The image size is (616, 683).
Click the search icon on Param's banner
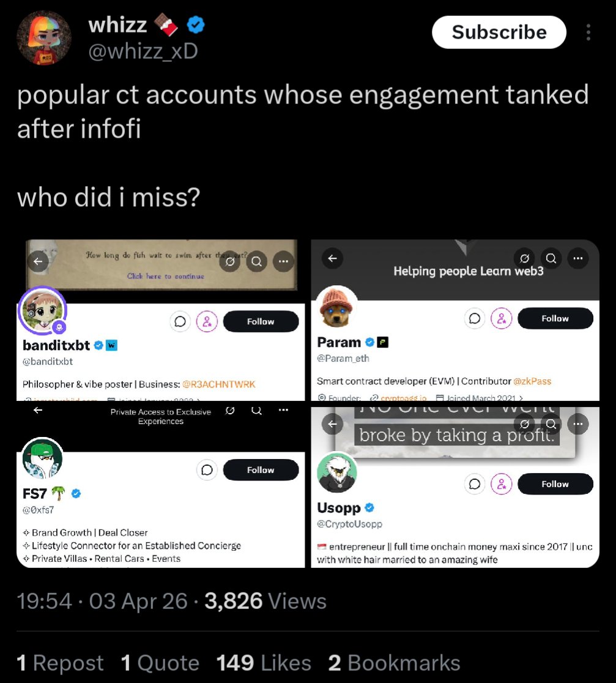click(551, 258)
